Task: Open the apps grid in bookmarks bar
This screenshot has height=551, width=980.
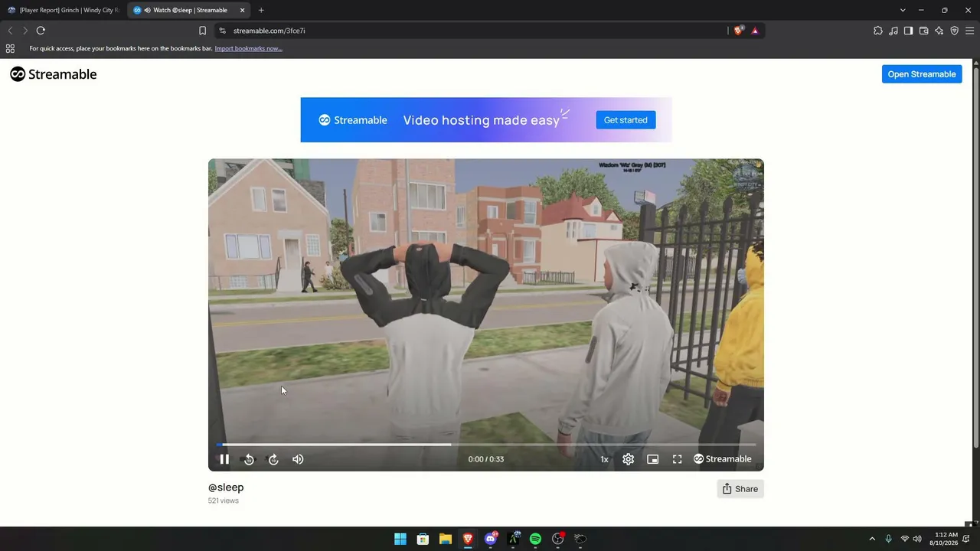Action: pyautogui.click(x=10, y=48)
